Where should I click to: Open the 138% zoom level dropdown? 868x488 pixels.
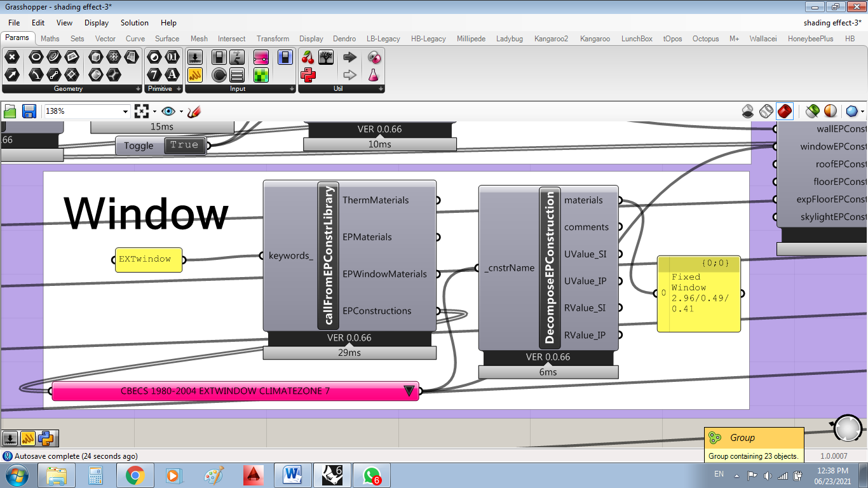click(x=125, y=111)
